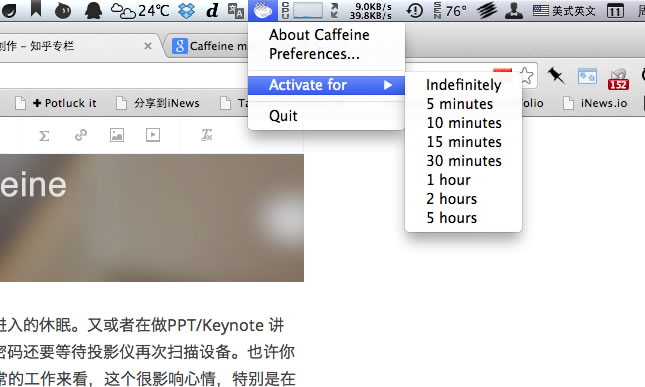This screenshot has width=645, height=387.
Task: Open the Dropbox menu bar icon
Action: coord(186,11)
